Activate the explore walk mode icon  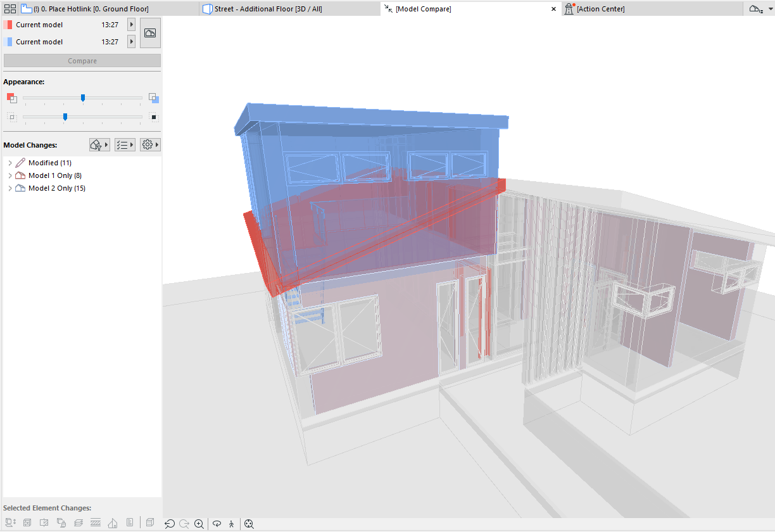tap(232, 524)
